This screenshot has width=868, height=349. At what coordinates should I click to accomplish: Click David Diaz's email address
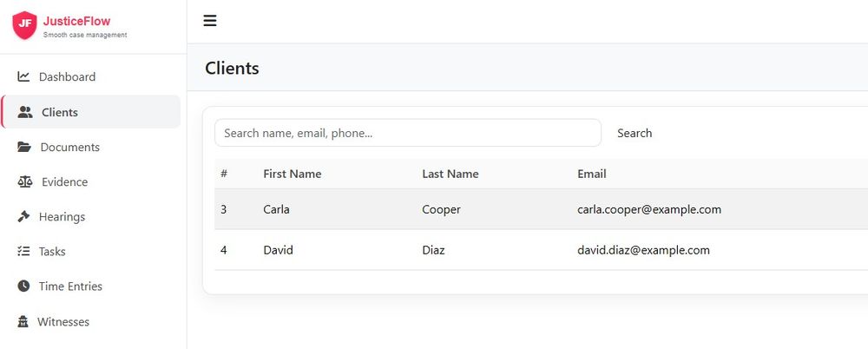pyautogui.click(x=643, y=250)
